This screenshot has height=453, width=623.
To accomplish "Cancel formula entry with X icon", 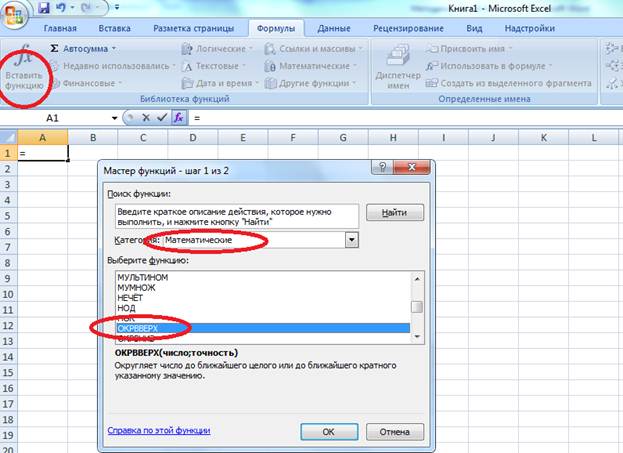I will 146,118.
